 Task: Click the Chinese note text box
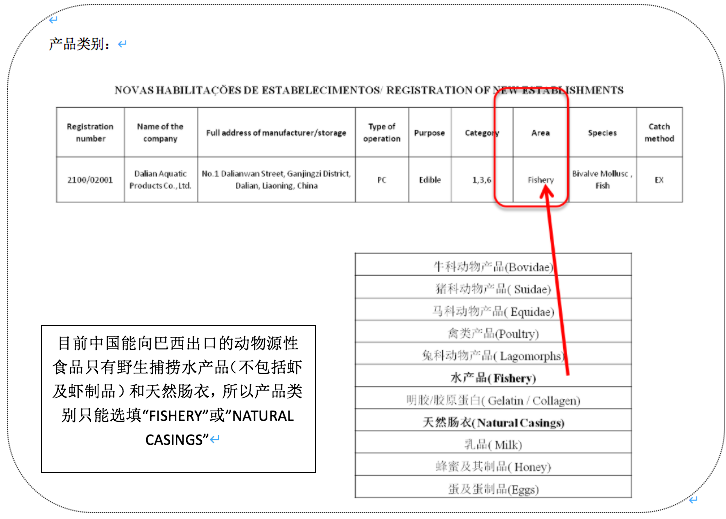pos(178,398)
